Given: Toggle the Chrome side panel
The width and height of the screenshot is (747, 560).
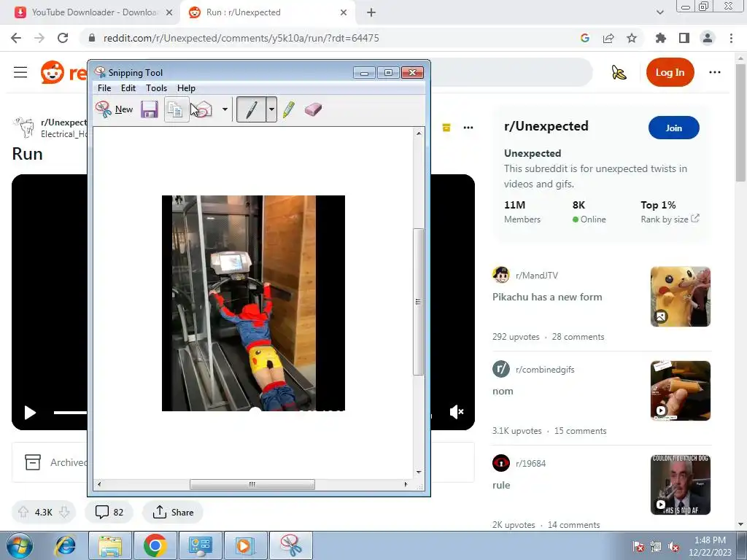Looking at the screenshot, I should (684, 38).
